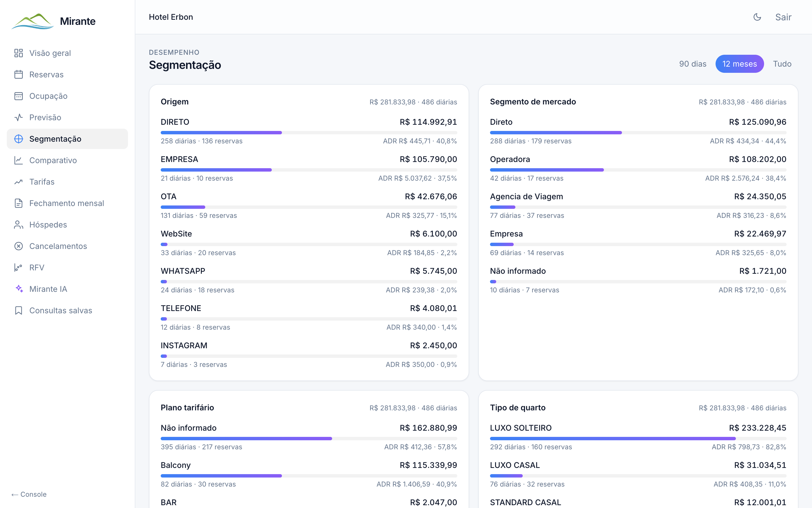The height and width of the screenshot is (508, 812).
Task: Switch period to Tudo
Action: tap(782, 64)
